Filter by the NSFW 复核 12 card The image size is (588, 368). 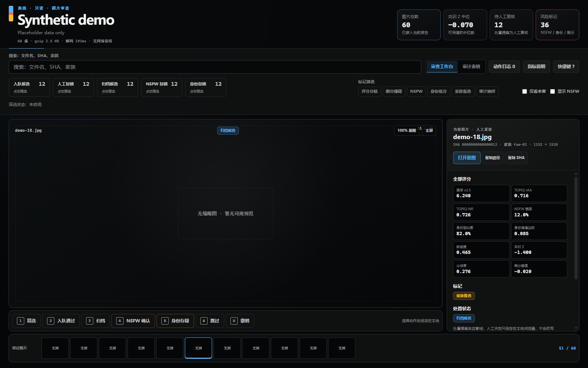coord(162,87)
